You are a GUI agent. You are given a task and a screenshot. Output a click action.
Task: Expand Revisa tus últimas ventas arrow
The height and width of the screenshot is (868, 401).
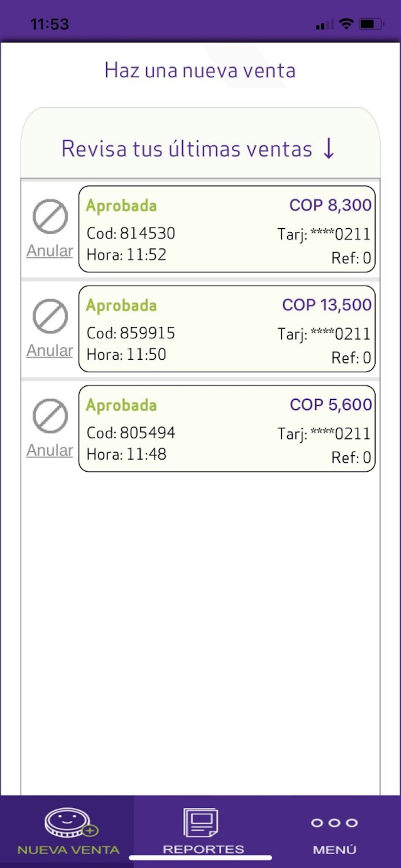[x=329, y=148]
